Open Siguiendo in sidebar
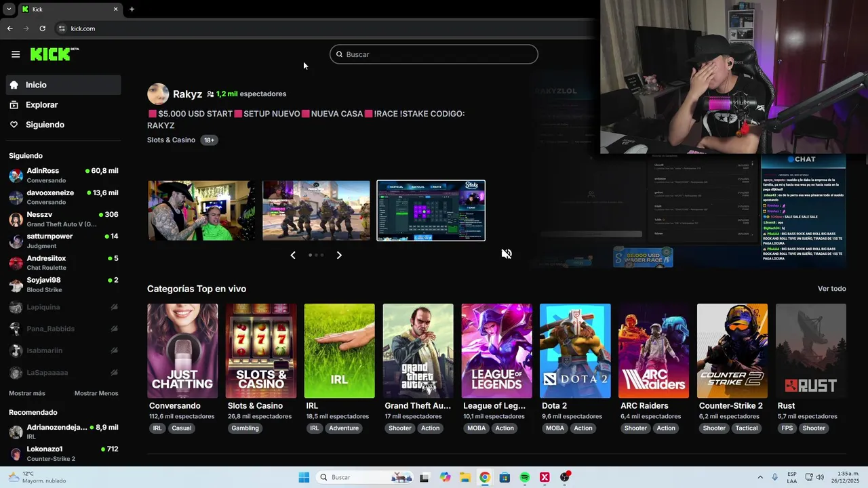 point(64,125)
